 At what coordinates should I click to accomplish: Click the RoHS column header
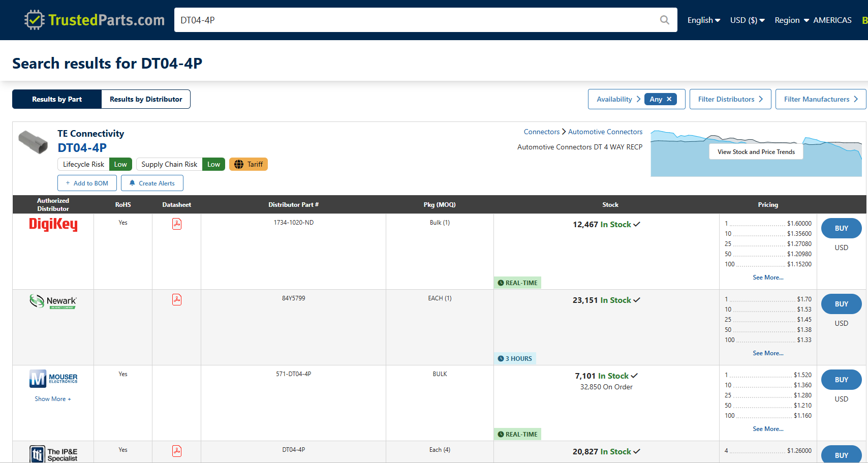coord(123,204)
